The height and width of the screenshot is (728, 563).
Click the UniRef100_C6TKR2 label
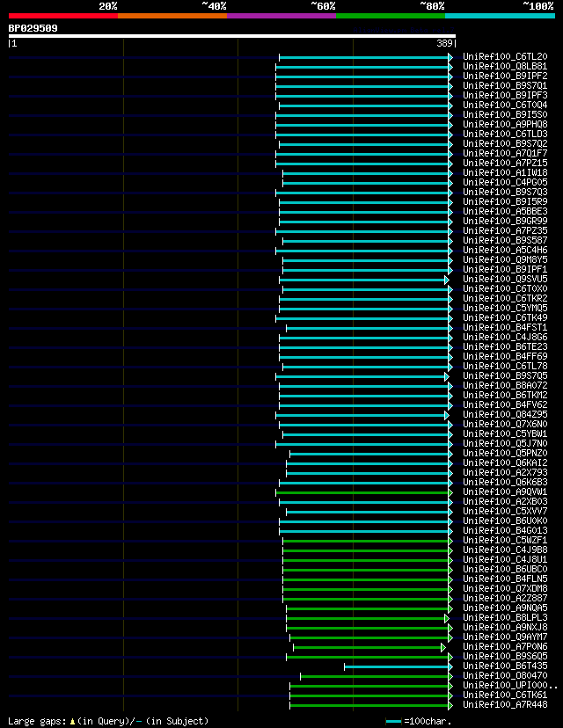tap(505, 299)
